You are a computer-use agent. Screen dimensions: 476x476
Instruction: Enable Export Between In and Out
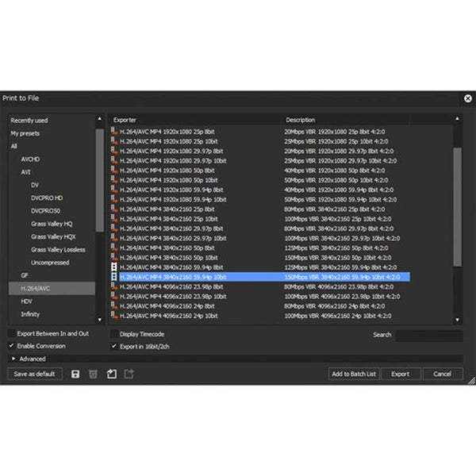[12, 334]
